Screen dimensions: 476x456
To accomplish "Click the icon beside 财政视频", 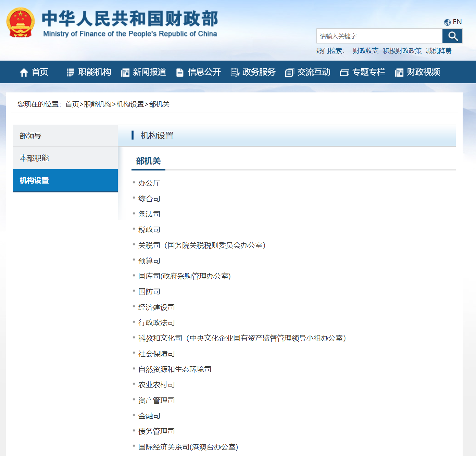I will tap(399, 72).
